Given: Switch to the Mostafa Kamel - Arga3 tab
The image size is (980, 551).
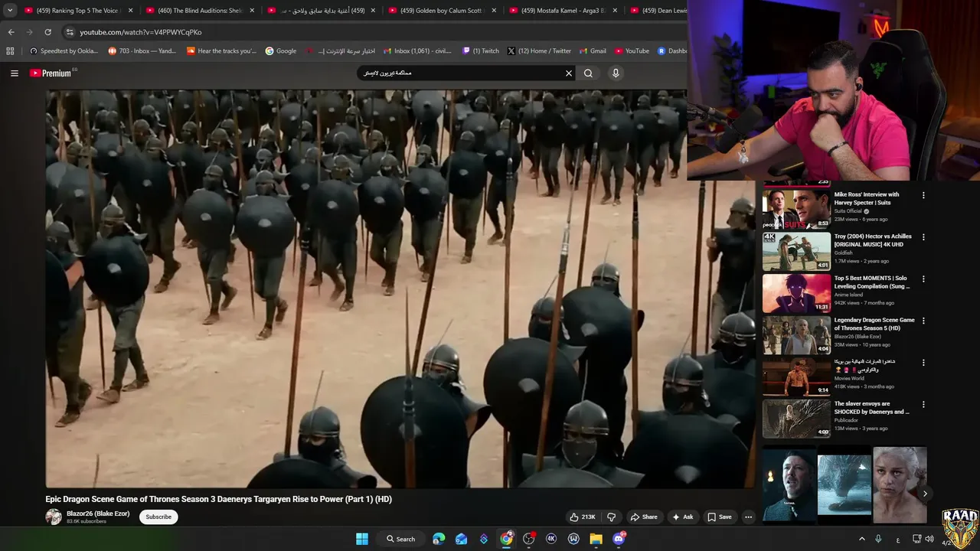Looking at the screenshot, I should (564, 11).
